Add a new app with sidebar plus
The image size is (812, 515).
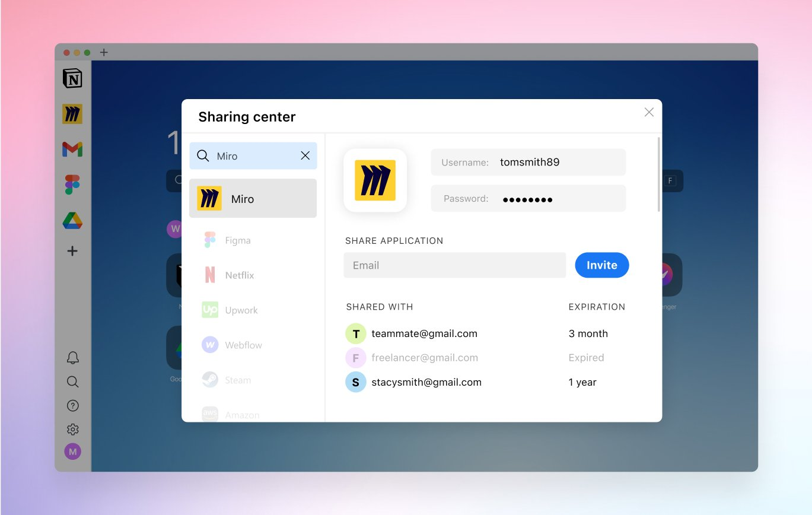72,251
